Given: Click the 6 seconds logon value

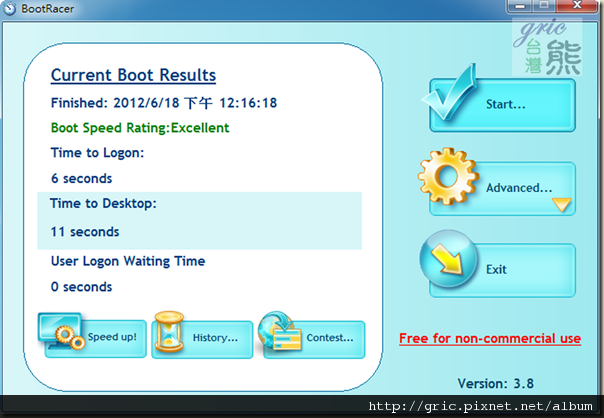Looking at the screenshot, I should coord(81,178).
